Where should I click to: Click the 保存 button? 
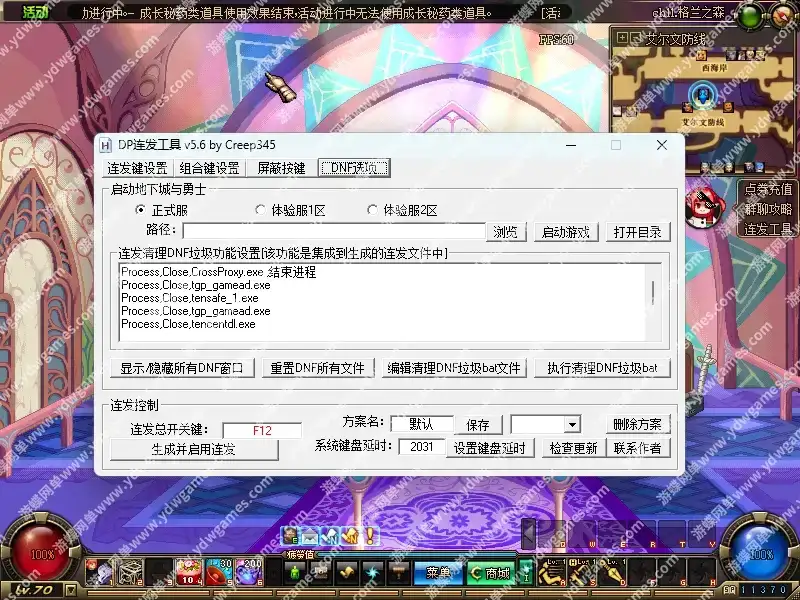[478, 424]
